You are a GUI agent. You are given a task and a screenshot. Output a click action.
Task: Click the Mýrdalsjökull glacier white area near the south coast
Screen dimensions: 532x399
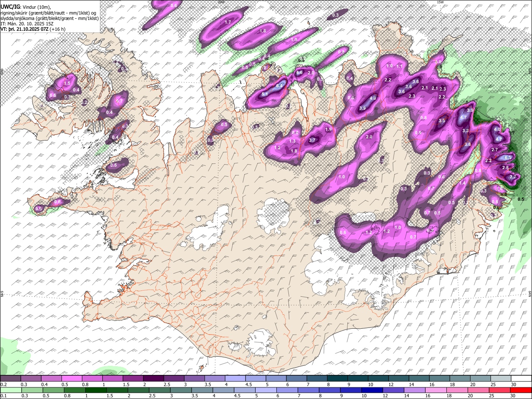pos(261,343)
